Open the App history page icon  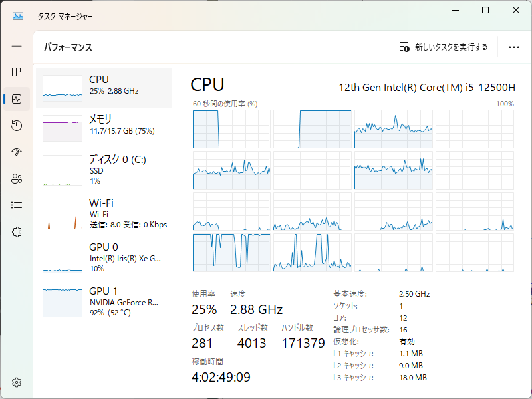[17, 126]
